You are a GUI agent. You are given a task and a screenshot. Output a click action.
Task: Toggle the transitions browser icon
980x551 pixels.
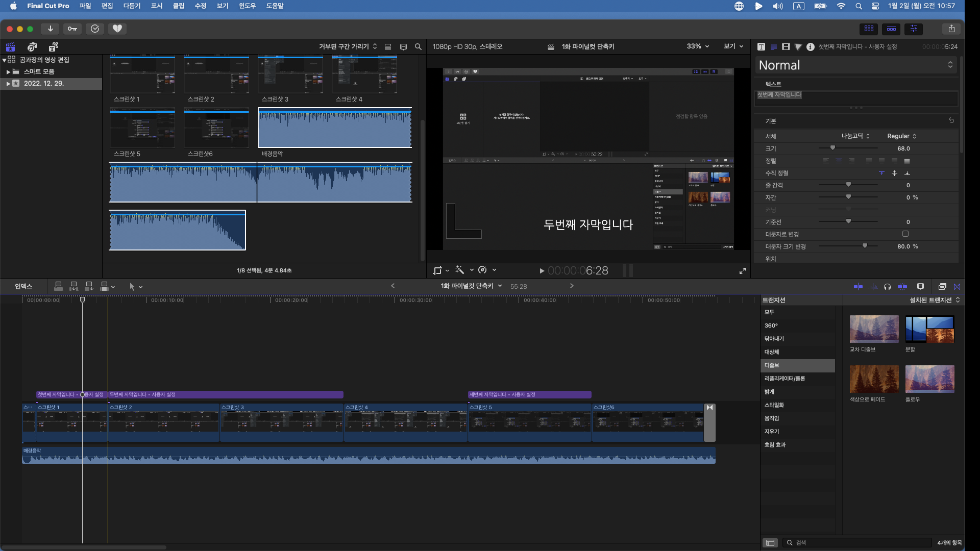click(x=957, y=287)
